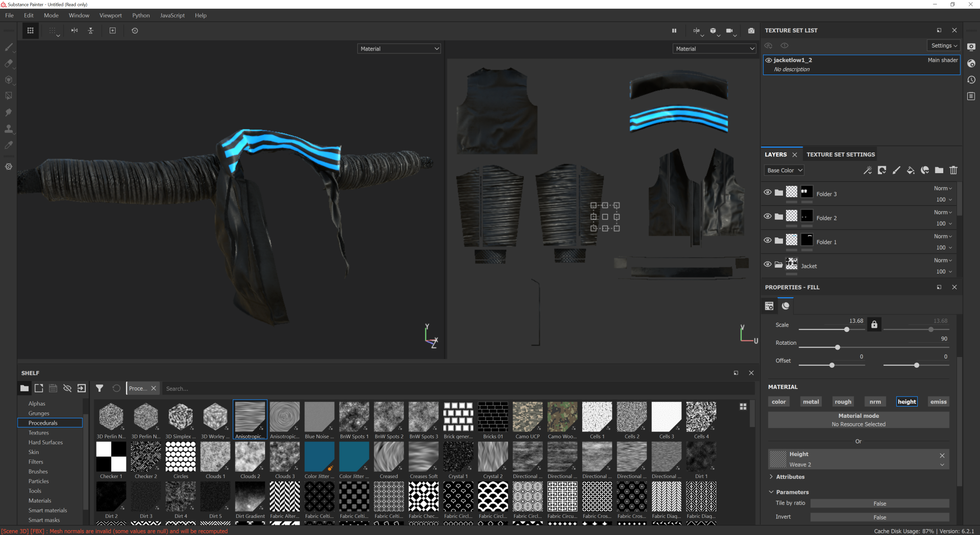The width and height of the screenshot is (980, 535).
Task: Open the Display settings icon
Action: tap(971, 47)
